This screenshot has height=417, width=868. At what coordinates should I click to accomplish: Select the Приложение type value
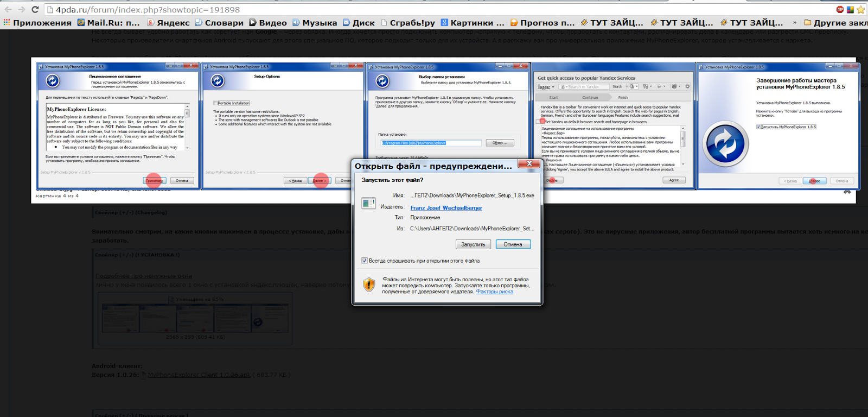pos(425,217)
